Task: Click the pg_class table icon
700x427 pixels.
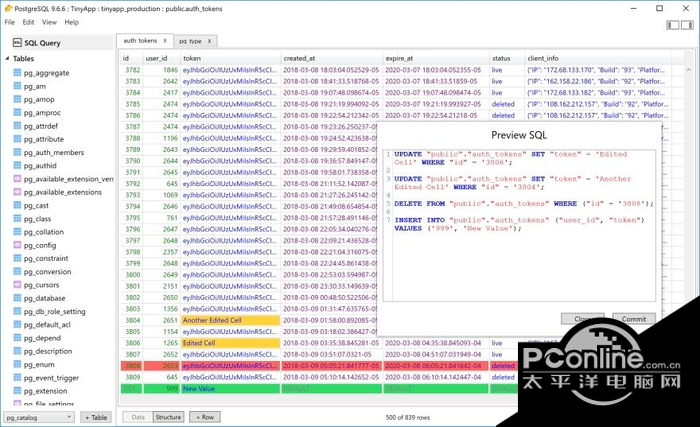Action: tap(17, 218)
